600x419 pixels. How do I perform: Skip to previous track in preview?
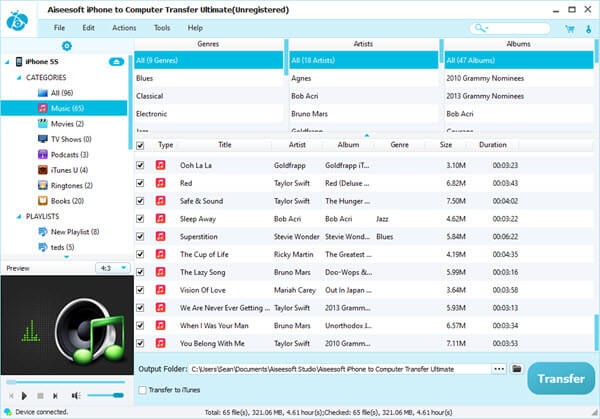(x=11, y=396)
